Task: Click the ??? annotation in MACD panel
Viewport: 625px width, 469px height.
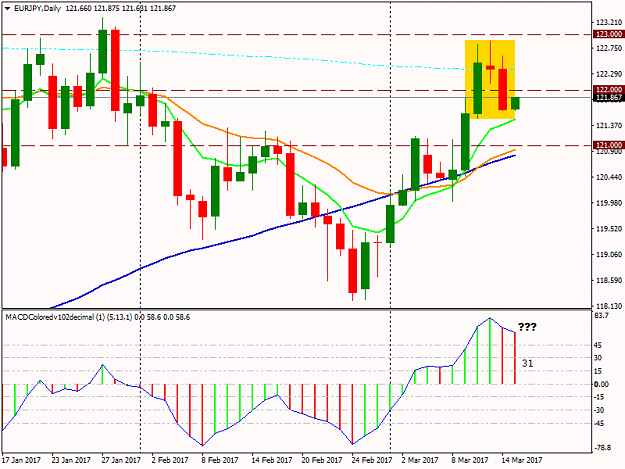Action: point(527,327)
